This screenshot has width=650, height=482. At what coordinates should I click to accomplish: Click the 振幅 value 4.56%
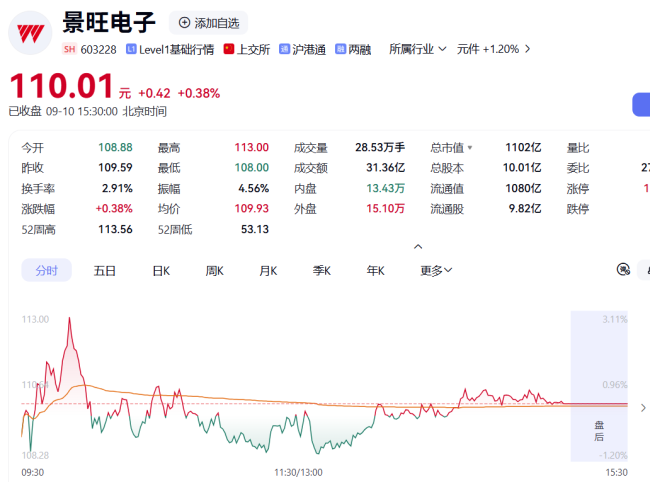pyautogui.click(x=254, y=189)
